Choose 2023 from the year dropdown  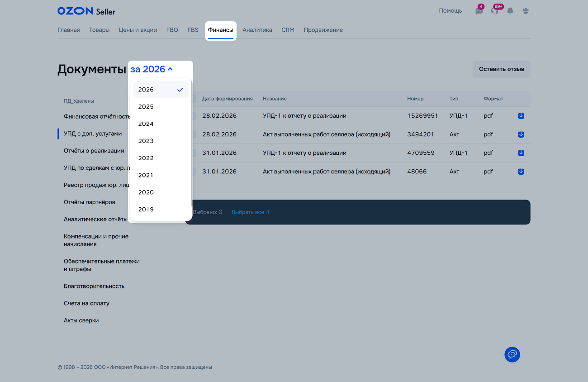pos(146,141)
